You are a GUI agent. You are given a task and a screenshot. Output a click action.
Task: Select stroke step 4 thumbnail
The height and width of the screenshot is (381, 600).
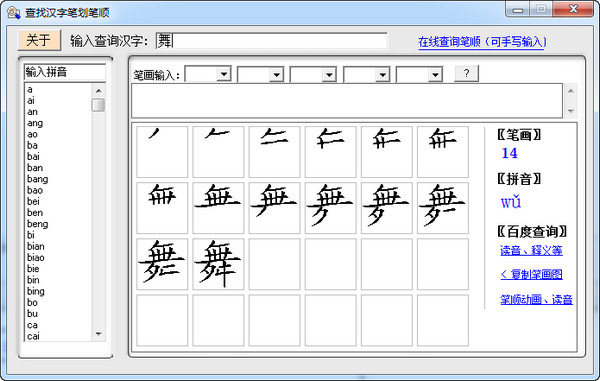click(x=331, y=152)
